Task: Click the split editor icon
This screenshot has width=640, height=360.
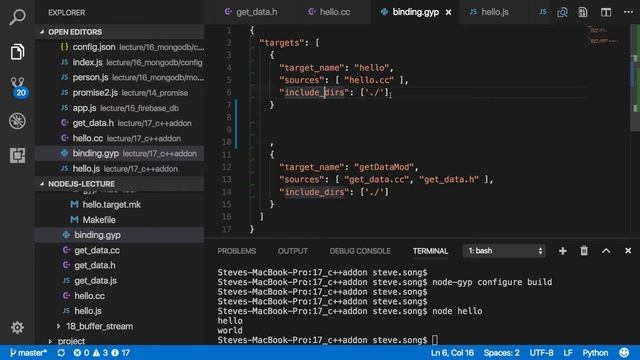Action: [x=606, y=12]
